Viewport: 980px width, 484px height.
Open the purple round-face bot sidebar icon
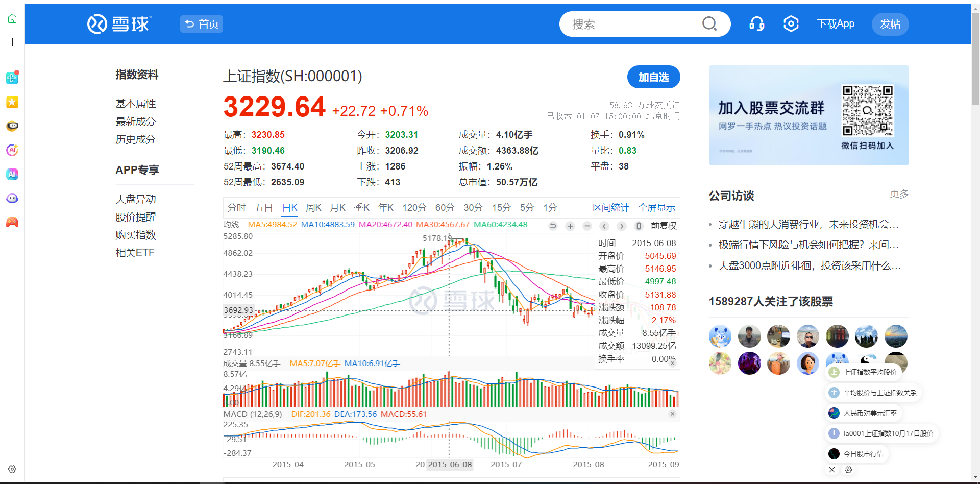12,198
